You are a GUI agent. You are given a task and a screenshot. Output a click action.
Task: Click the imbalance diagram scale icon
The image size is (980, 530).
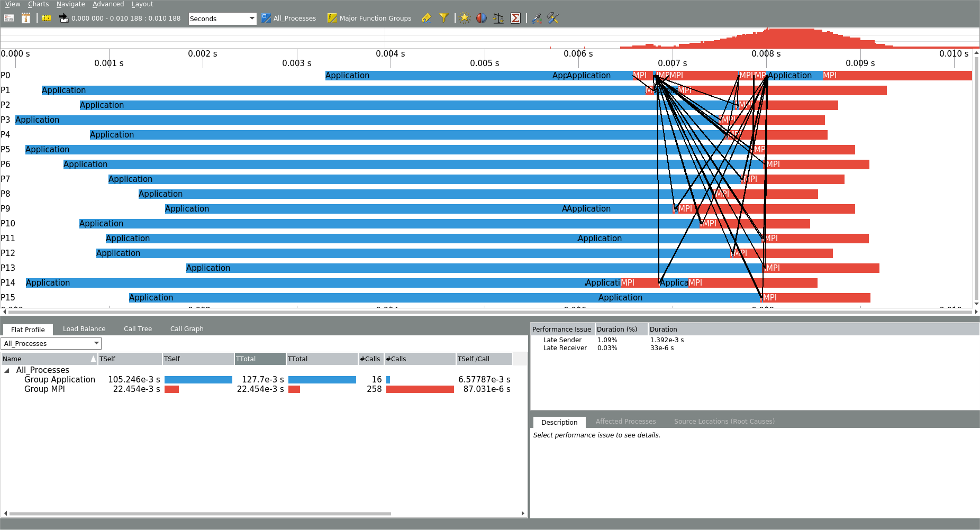click(x=498, y=18)
